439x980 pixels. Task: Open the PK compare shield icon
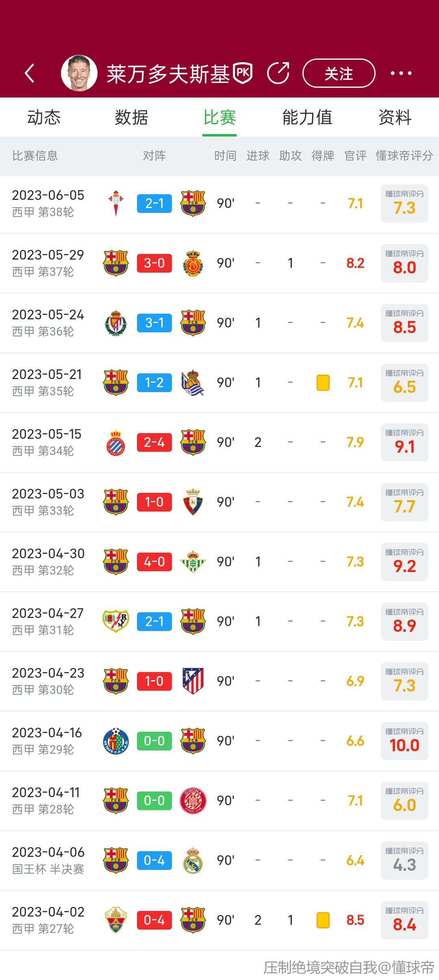243,74
